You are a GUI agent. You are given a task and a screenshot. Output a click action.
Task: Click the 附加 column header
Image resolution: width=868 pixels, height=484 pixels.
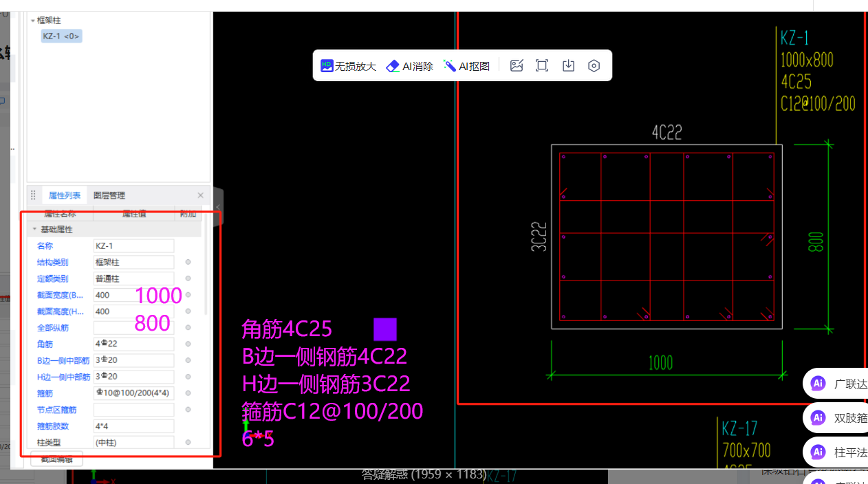coord(188,214)
